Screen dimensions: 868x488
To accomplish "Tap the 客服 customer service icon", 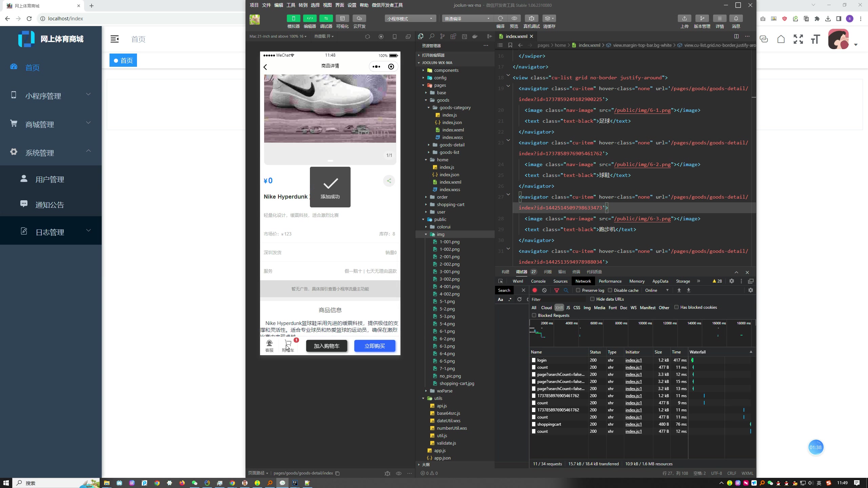I will (x=269, y=346).
